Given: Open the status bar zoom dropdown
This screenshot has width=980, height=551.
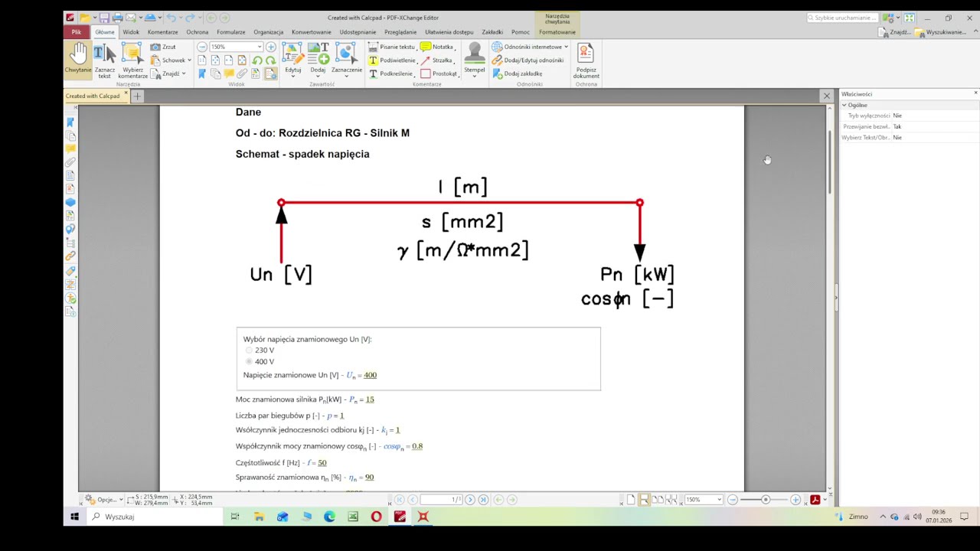Looking at the screenshot, I should 719,500.
